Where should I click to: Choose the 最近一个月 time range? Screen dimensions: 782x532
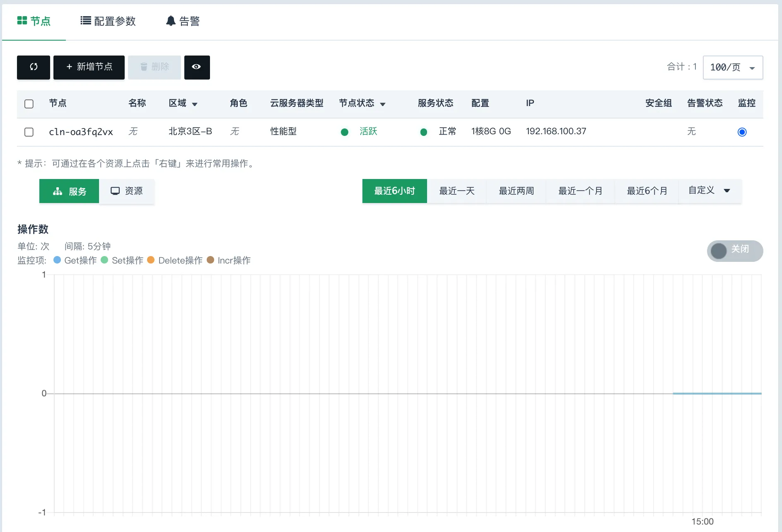click(x=580, y=191)
